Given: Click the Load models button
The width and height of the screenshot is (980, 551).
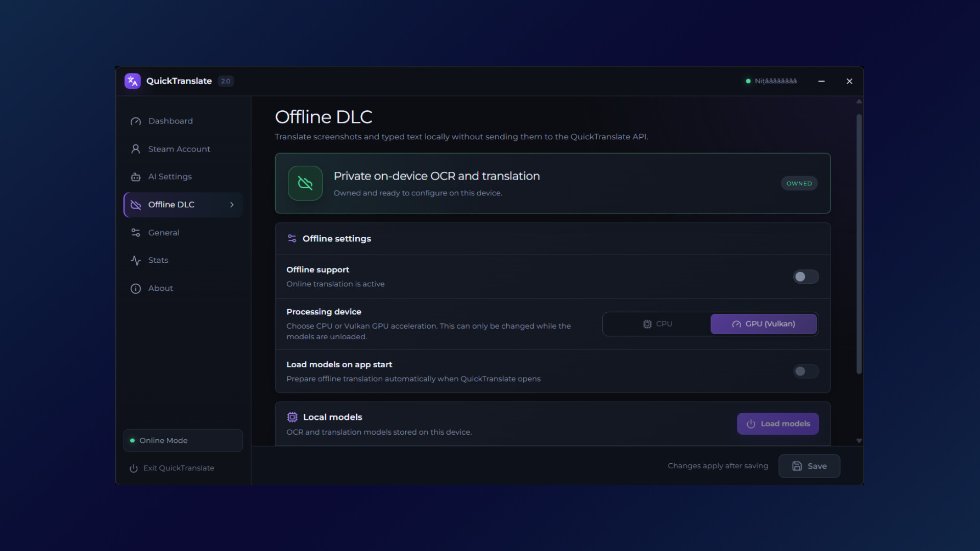Looking at the screenshot, I should coord(778,423).
